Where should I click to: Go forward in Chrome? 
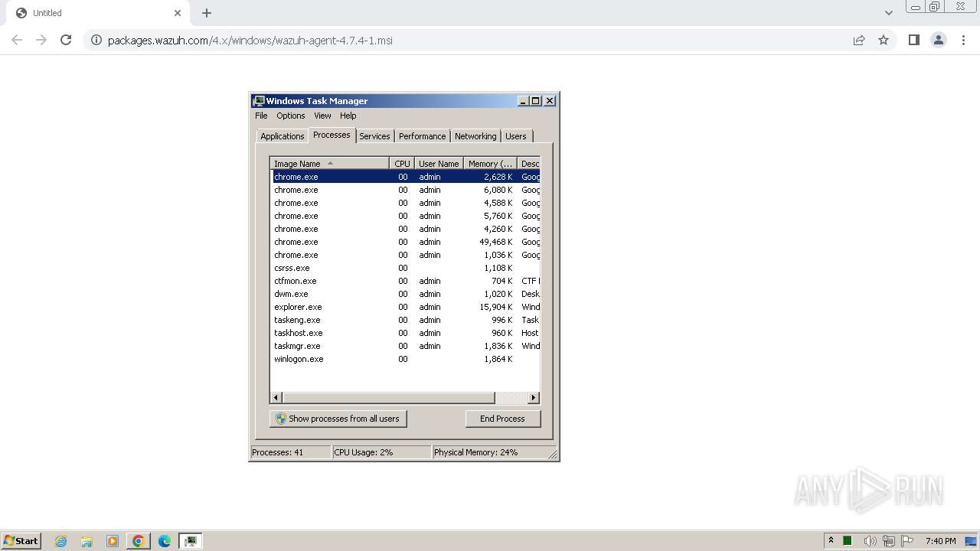point(41,40)
